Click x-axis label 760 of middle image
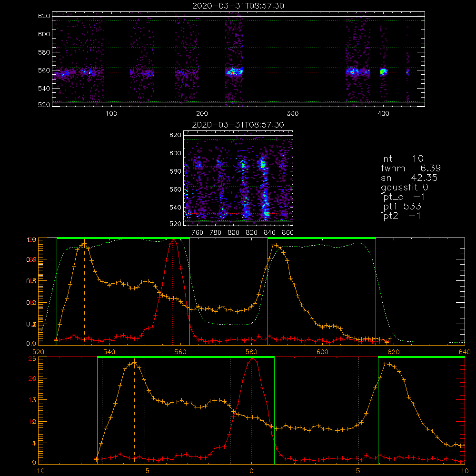 pyautogui.click(x=198, y=233)
